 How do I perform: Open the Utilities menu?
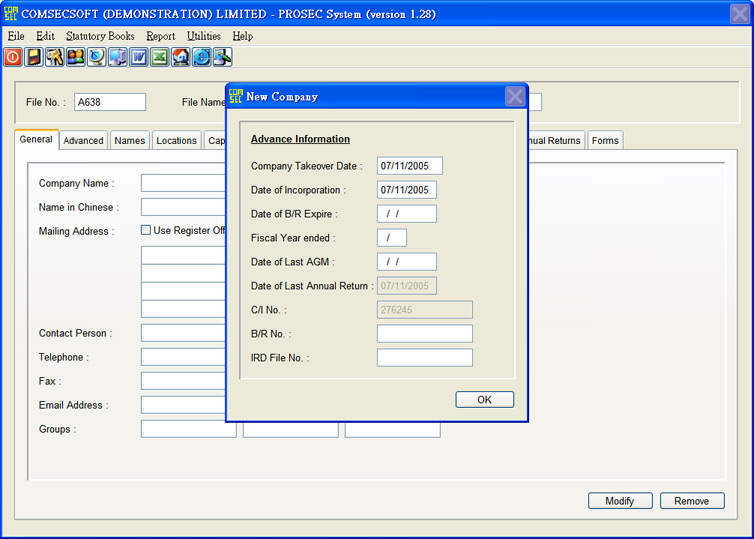click(204, 36)
